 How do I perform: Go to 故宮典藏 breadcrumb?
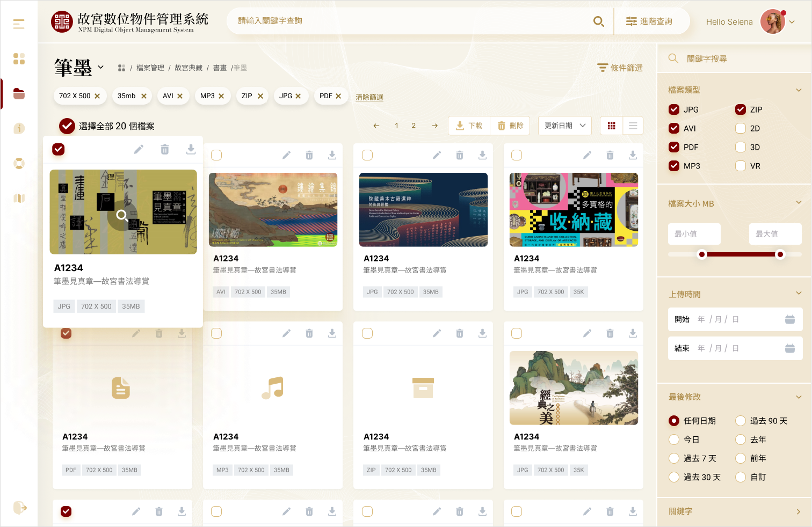[x=189, y=68]
